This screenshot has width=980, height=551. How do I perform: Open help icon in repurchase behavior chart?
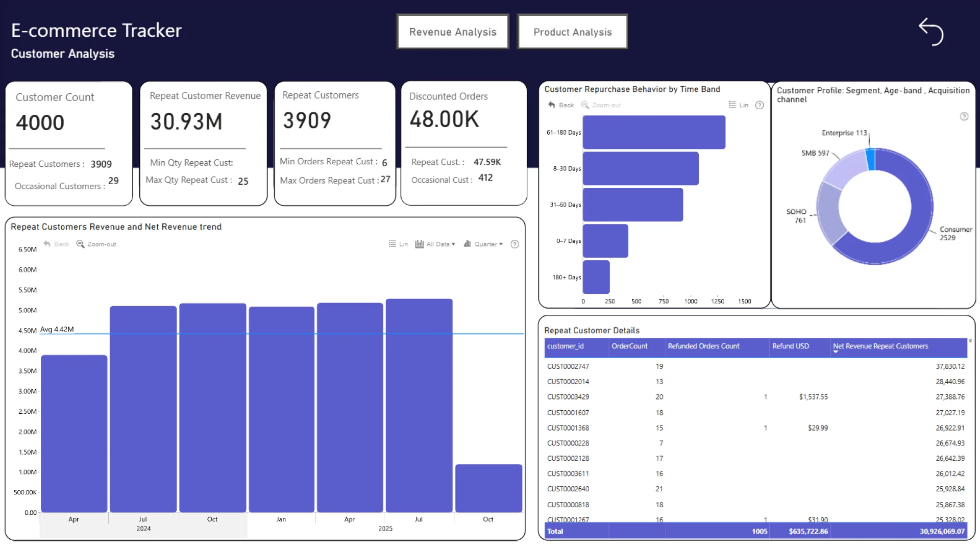(x=759, y=105)
